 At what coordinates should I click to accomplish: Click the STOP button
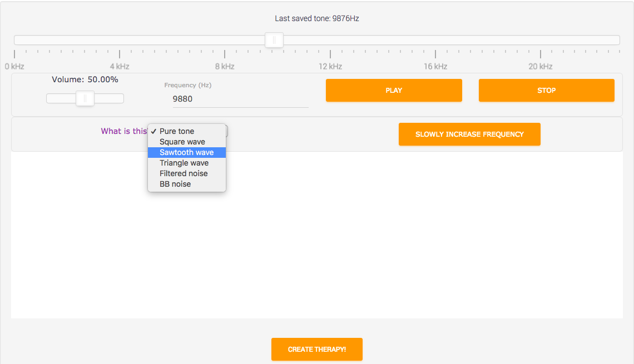pos(546,90)
